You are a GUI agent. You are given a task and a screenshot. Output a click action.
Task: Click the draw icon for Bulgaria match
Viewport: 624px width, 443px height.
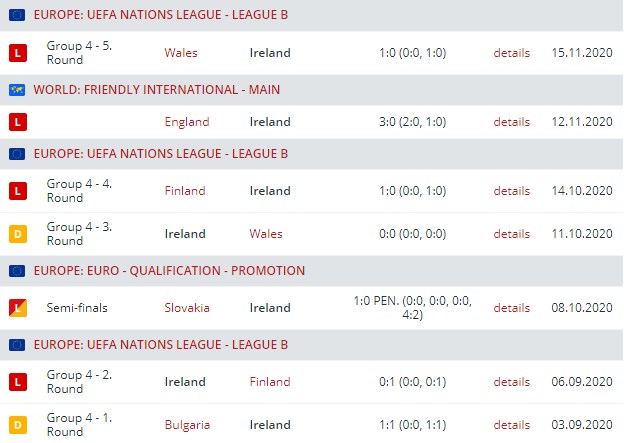tap(16, 425)
